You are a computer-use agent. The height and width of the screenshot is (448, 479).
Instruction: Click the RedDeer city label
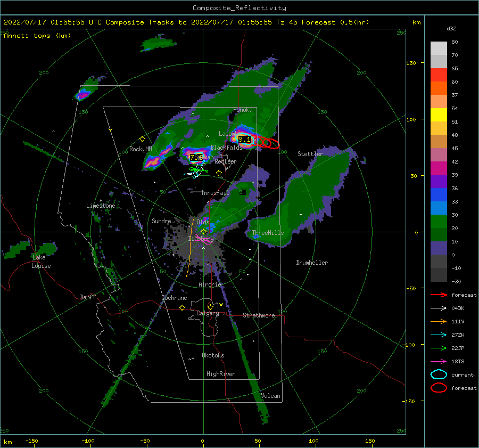(226, 161)
